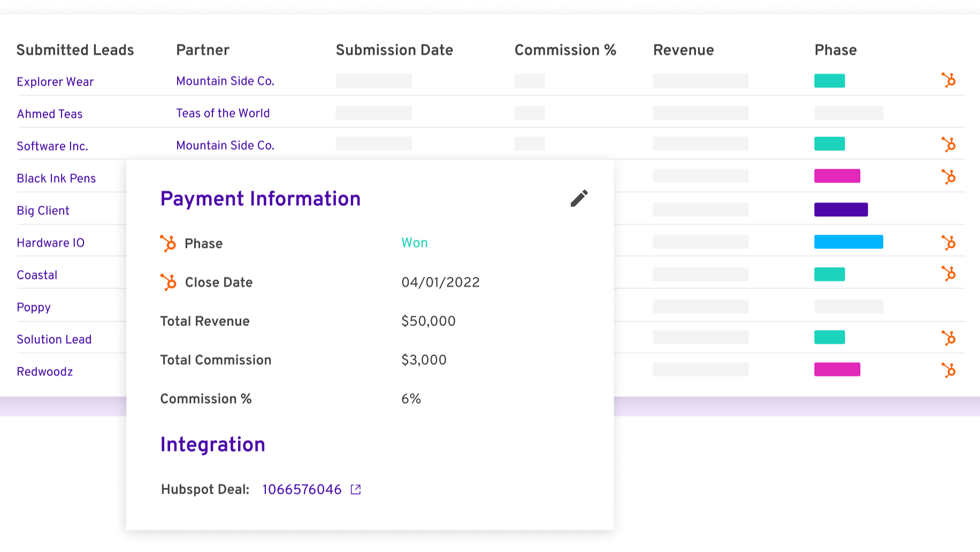Open the Software Inc. lead
The height and width of the screenshot is (552, 980).
(x=52, y=146)
